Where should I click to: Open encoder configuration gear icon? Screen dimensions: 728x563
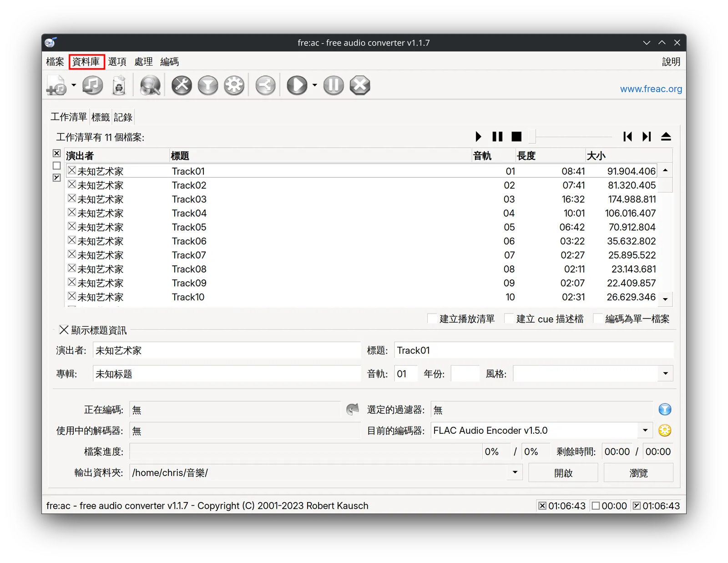[234, 86]
